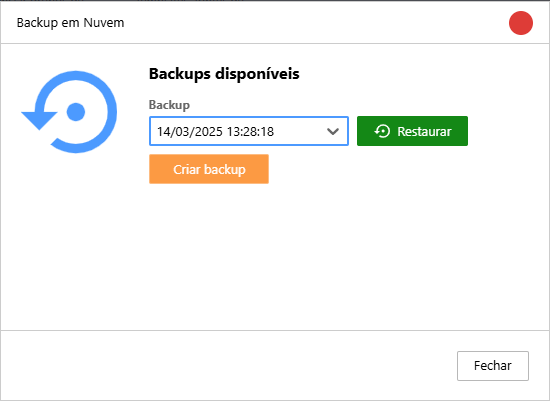Click the Backup field label
Image resolution: width=550 pixels, height=401 pixels.
tap(169, 105)
